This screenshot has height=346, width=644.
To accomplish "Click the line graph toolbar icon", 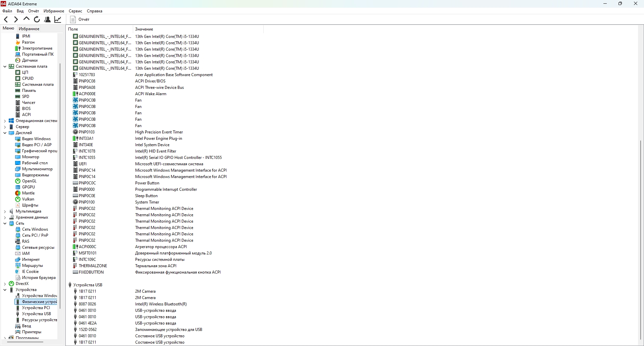I will [58, 19].
